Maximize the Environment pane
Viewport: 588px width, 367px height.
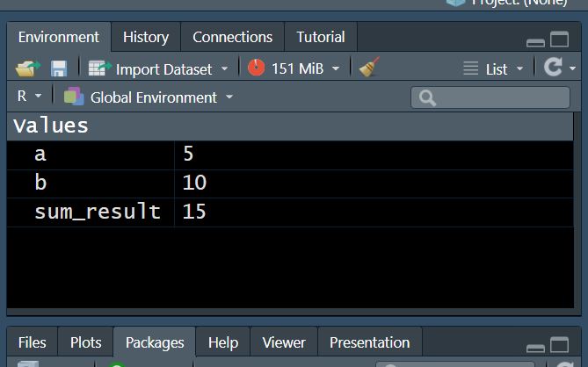[x=560, y=39]
